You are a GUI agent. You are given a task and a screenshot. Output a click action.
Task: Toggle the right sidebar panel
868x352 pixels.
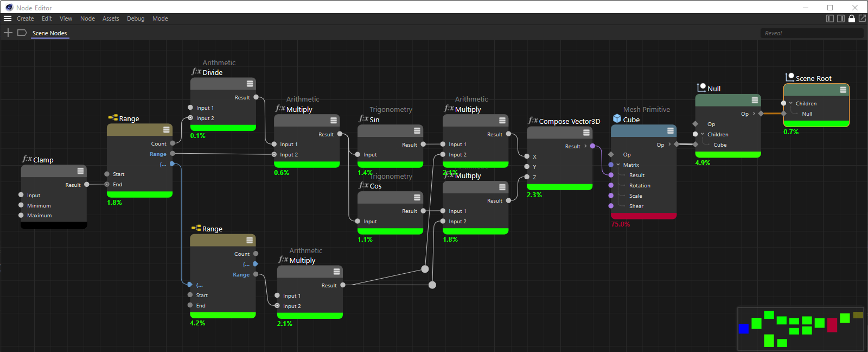coord(841,18)
